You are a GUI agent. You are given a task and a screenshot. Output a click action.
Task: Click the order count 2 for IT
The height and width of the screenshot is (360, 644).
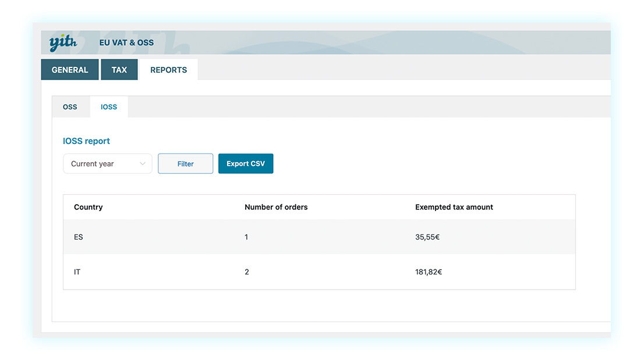247,272
